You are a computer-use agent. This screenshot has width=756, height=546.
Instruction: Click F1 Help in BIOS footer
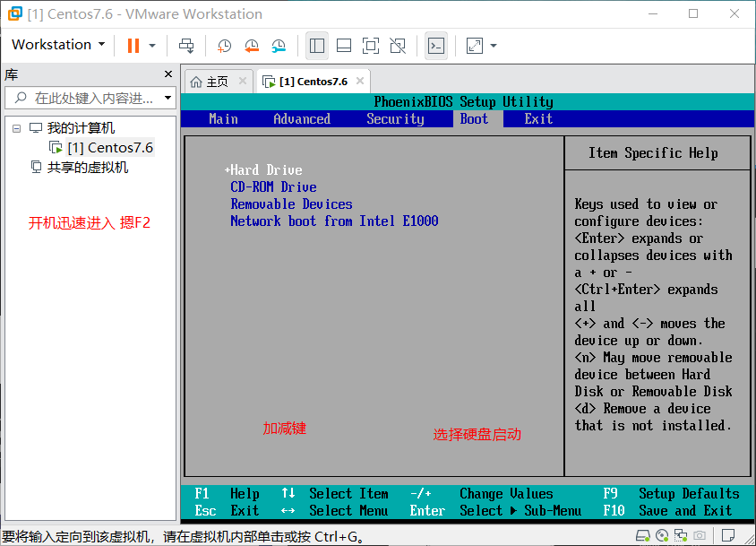[x=227, y=493]
